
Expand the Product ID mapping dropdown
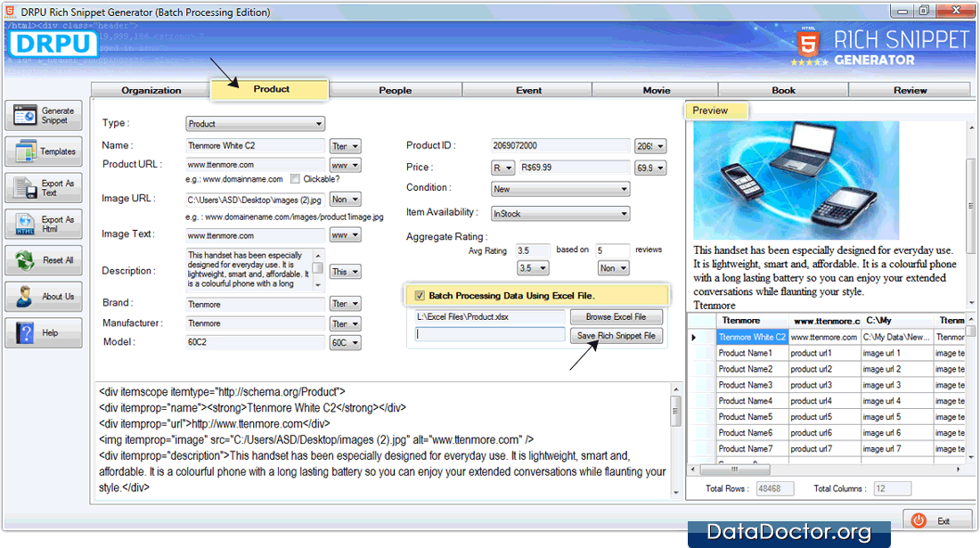[650, 146]
